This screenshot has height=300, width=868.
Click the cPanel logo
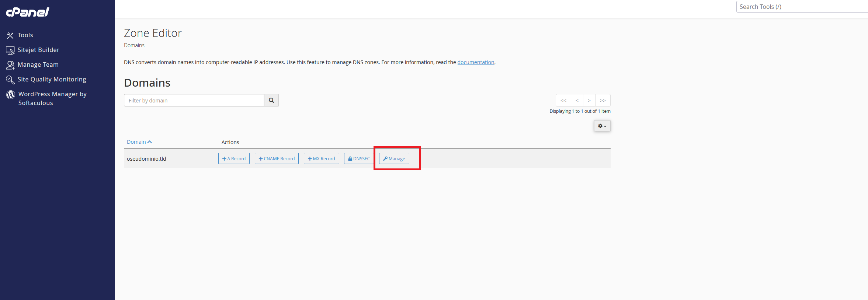click(x=28, y=12)
